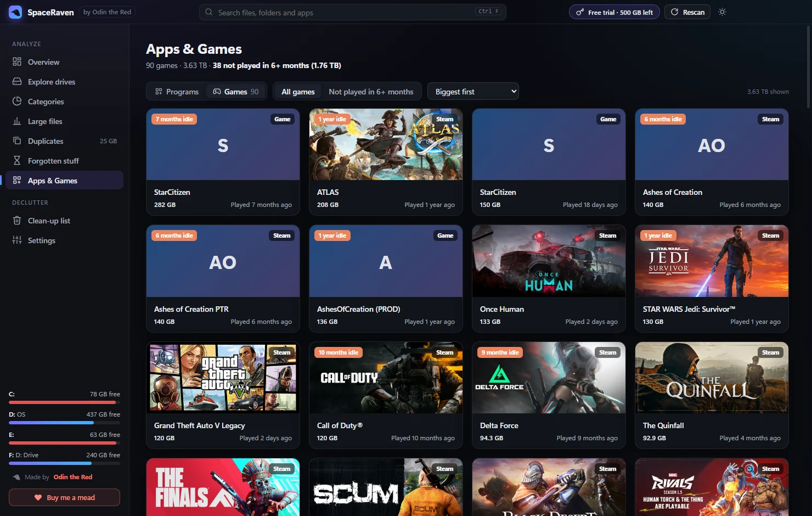Open Forgotten stuff page
Screen dimensions: 812x516
(x=64, y=160)
